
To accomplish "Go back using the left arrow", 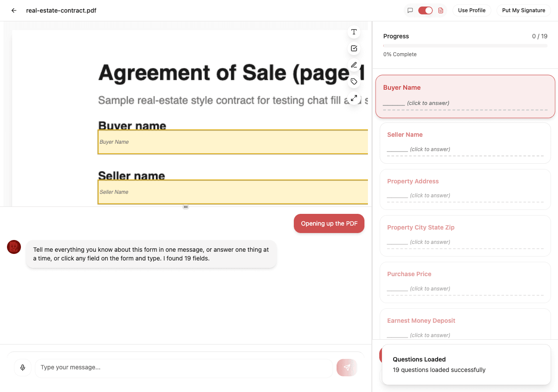I will click(14, 10).
